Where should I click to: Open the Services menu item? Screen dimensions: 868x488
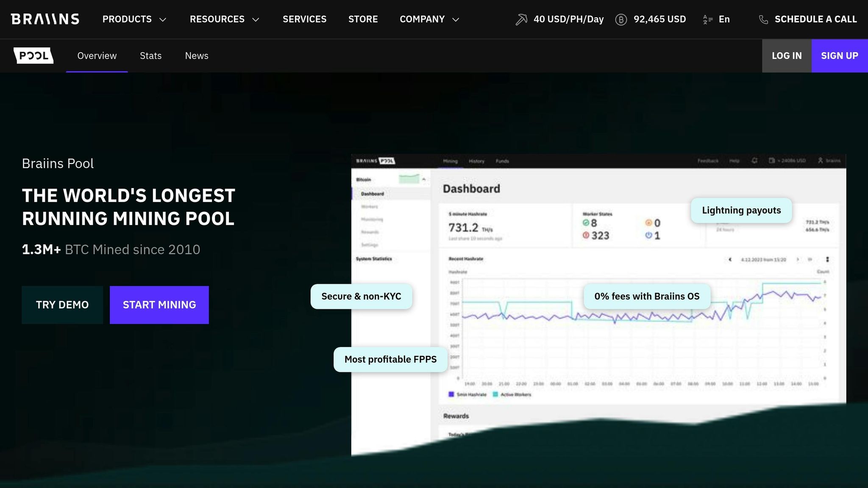click(304, 19)
